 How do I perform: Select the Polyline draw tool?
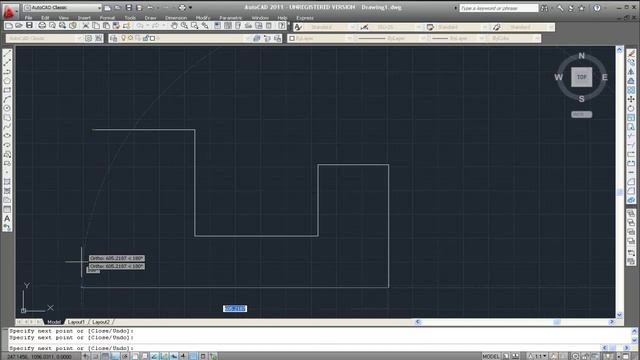7,72
